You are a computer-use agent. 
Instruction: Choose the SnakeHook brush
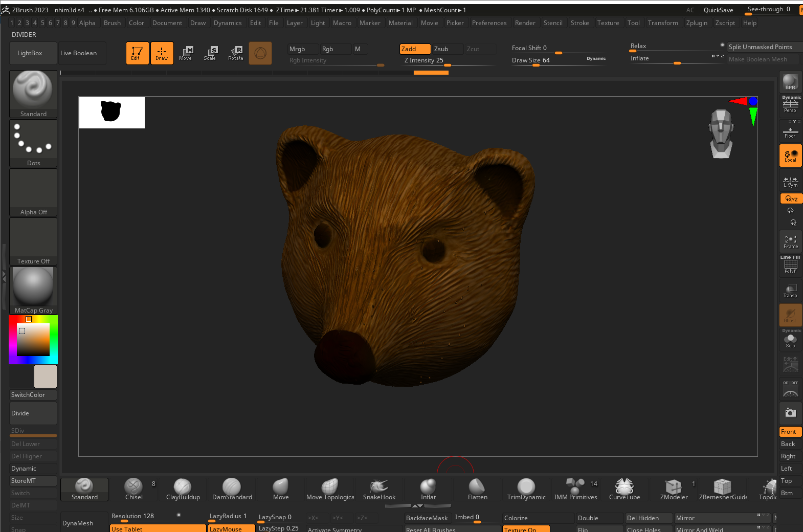(x=379, y=489)
